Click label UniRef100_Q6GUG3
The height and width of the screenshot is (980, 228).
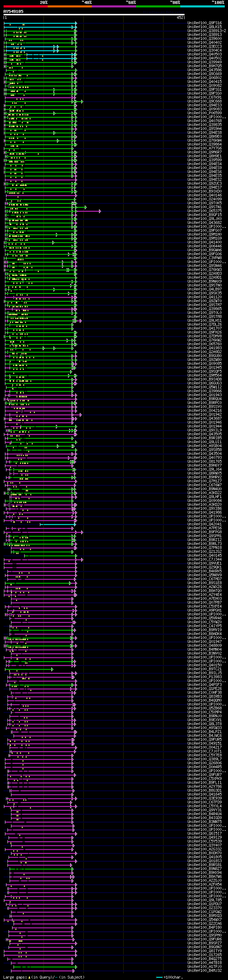point(204,383)
